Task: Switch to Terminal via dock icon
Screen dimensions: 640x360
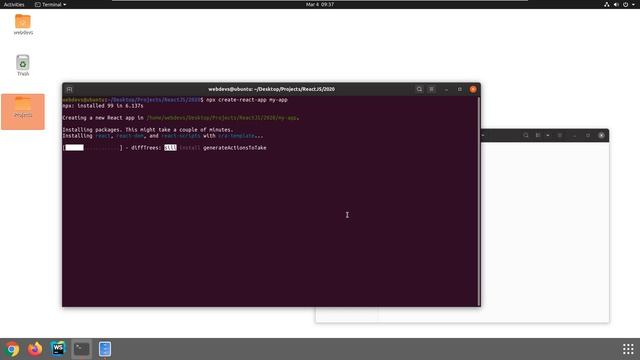Action: 81,349
